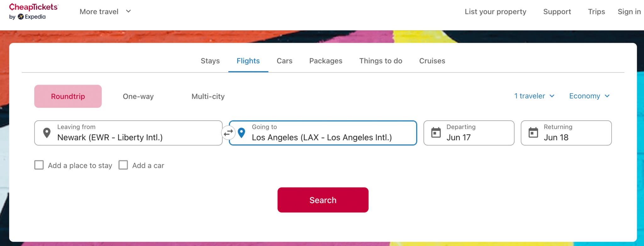The image size is (644, 246).
Task: Open the 1 traveler dropdown
Action: [534, 96]
